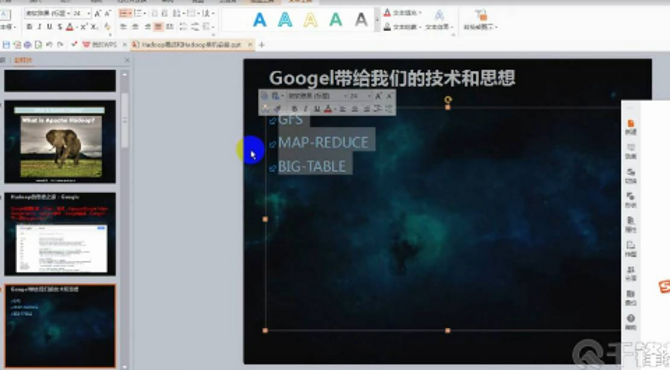Select the Slides tab in thumbnail panel
Viewport: 670px width, 370px height.
(x=23, y=60)
